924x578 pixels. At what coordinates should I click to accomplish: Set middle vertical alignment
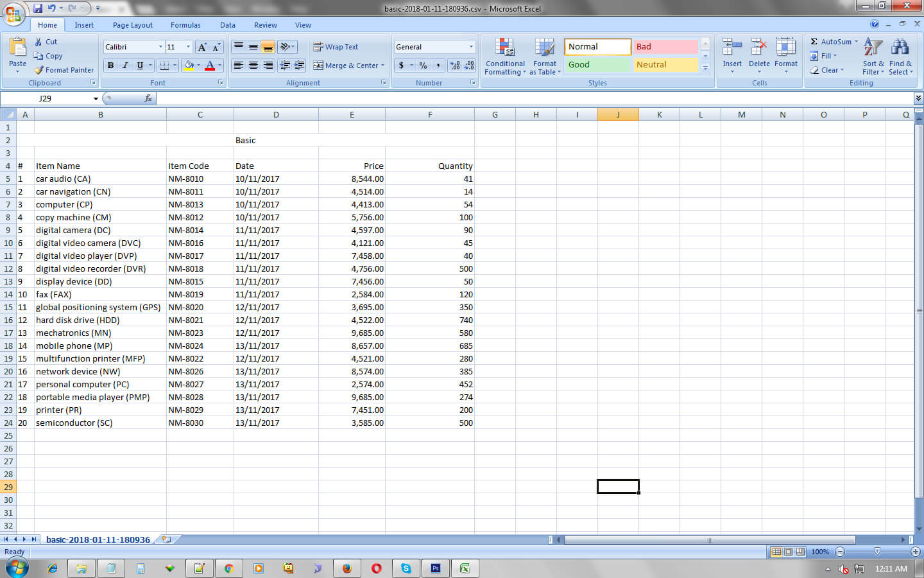point(253,47)
